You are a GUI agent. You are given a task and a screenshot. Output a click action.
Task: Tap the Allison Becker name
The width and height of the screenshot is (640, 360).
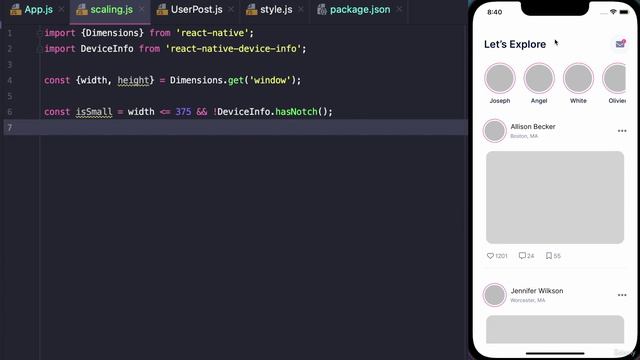[533, 127]
